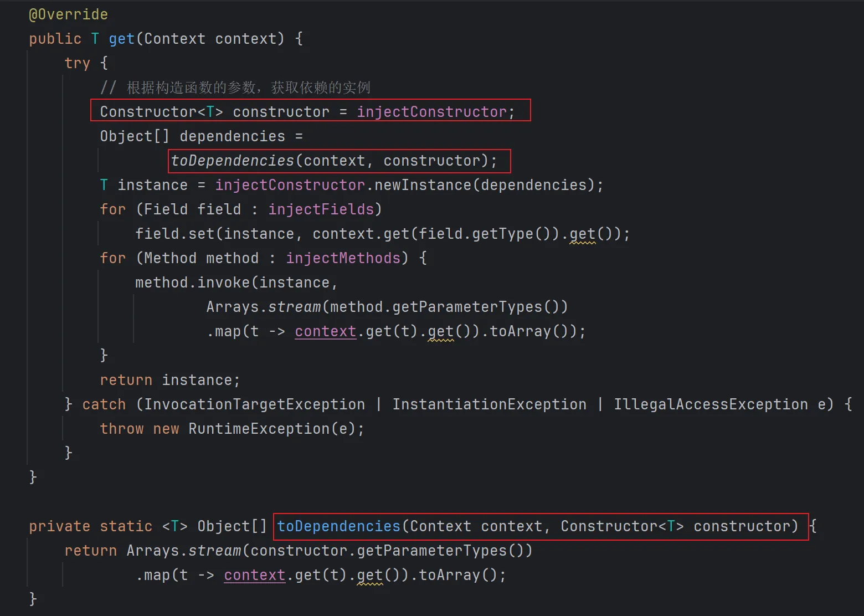Click the dependencies variable in Object[] declaration

[232, 136]
